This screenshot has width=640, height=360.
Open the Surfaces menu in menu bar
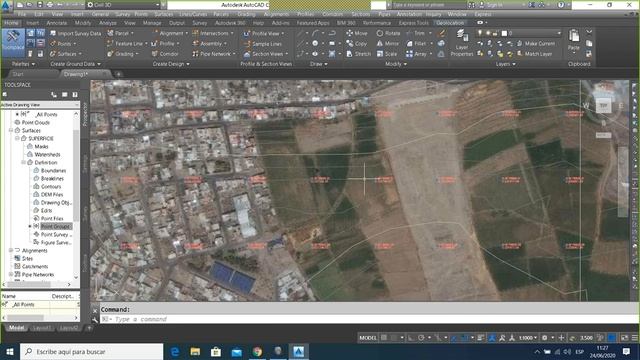pos(164,14)
